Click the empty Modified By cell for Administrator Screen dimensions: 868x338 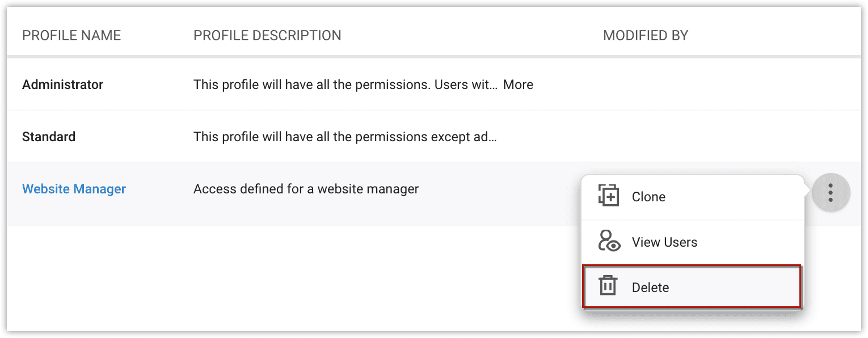pyautogui.click(x=681, y=84)
